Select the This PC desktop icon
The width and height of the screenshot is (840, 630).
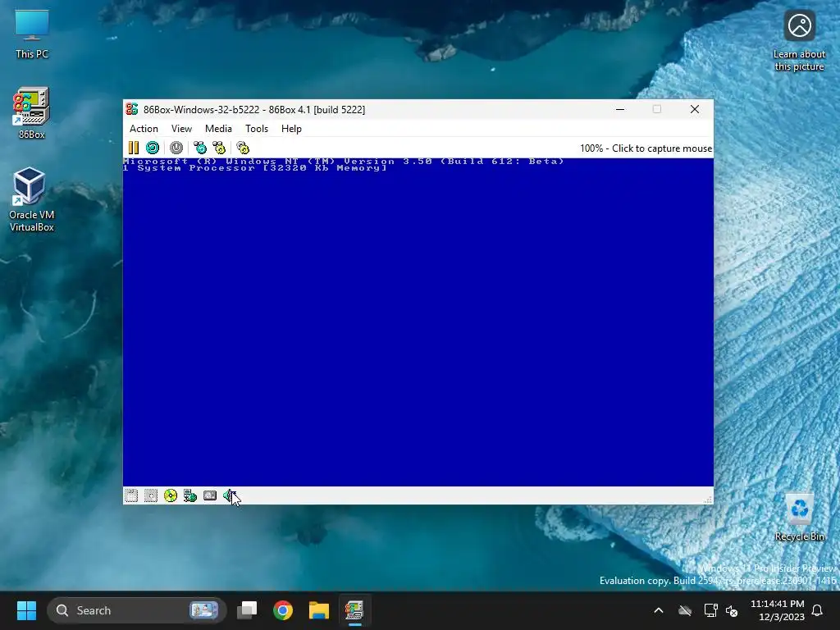coord(32,34)
